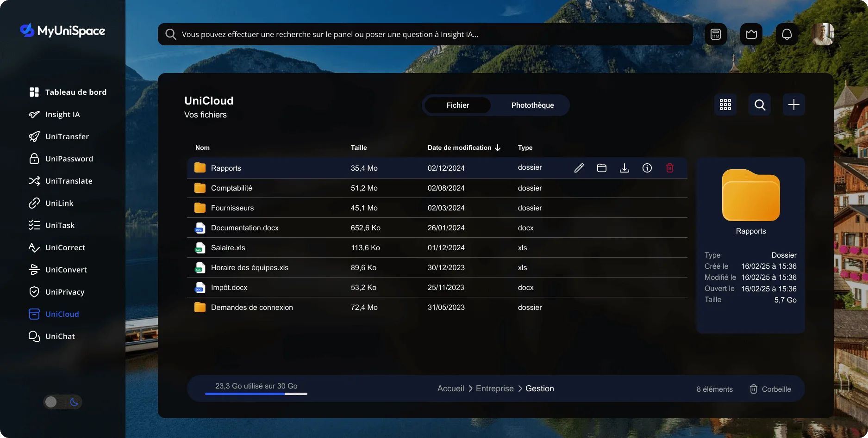
Task: Click the UniCorrect icon in sidebar
Action: pos(34,247)
